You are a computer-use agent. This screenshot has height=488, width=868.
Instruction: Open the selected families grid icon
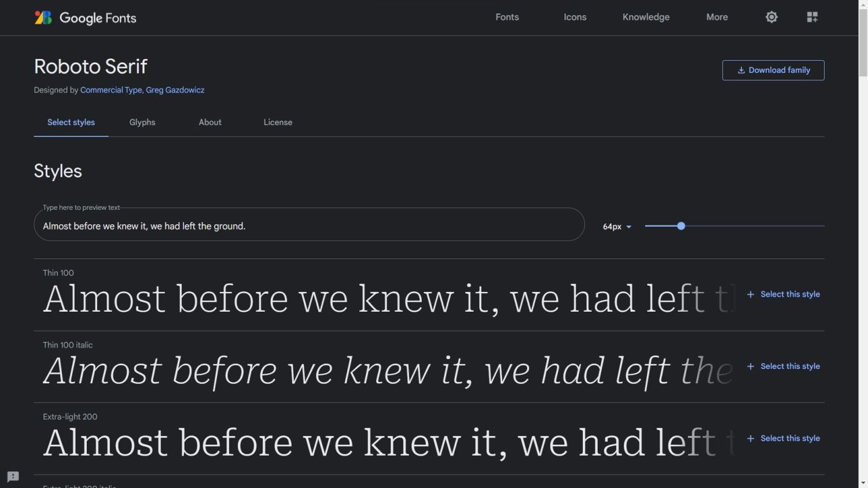coord(812,17)
